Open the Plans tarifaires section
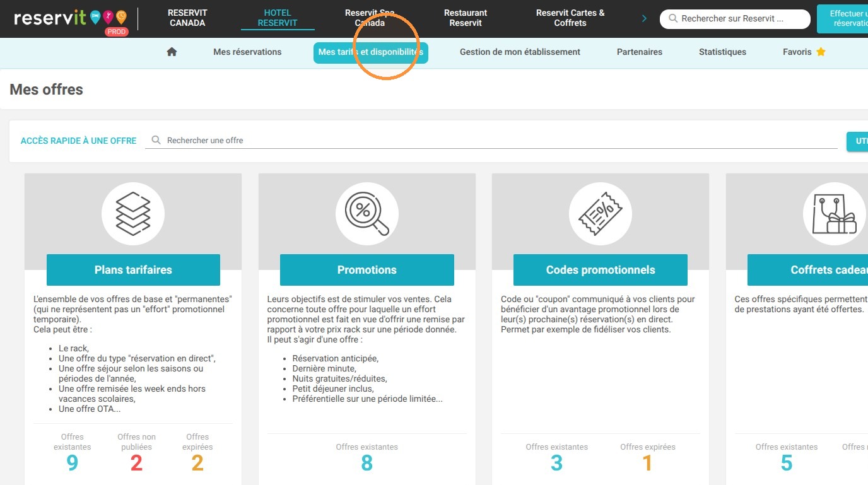Screen dimensions: 868x485 tap(133, 270)
